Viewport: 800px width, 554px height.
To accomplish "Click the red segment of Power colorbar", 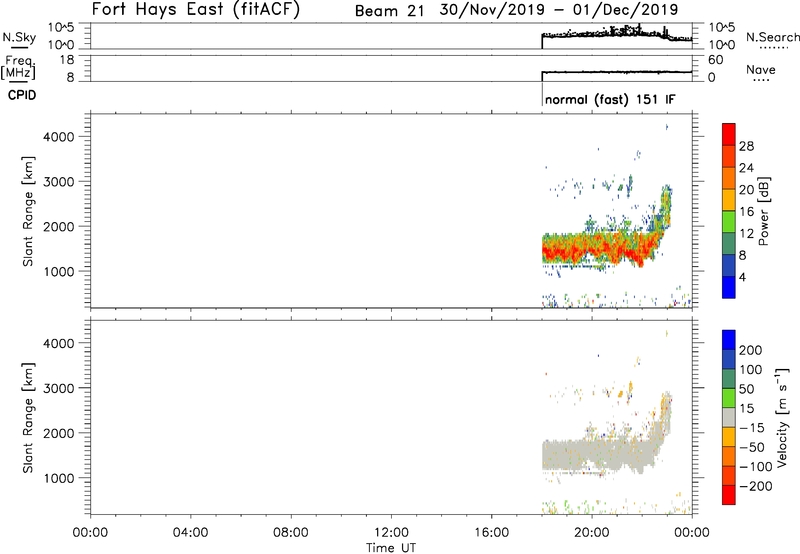I will pos(729,134).
